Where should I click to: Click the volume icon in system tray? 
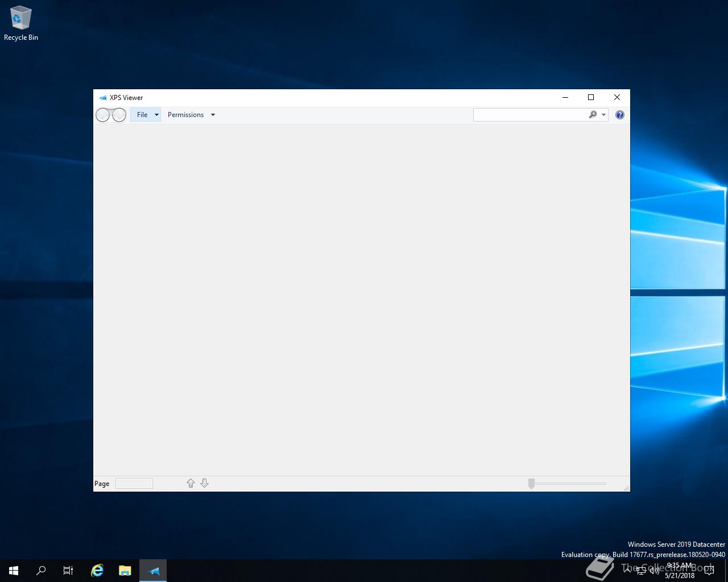[x=655, y=571]
